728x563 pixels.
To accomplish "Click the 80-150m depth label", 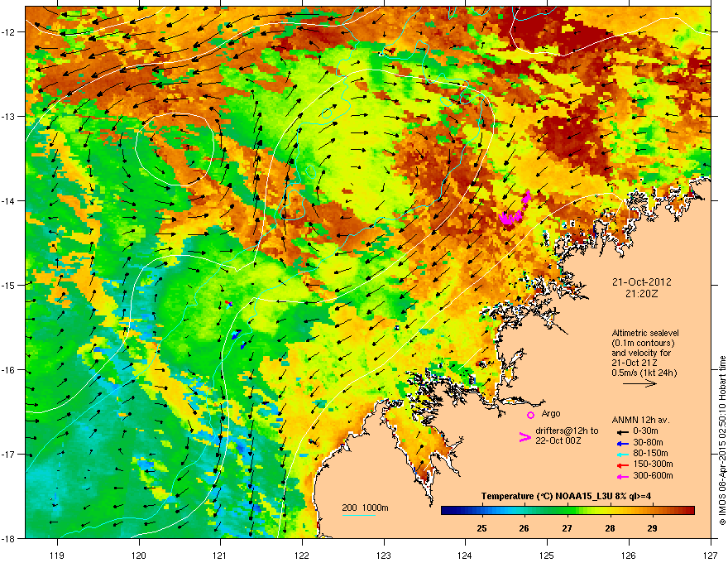I will (x=650, y=454).
